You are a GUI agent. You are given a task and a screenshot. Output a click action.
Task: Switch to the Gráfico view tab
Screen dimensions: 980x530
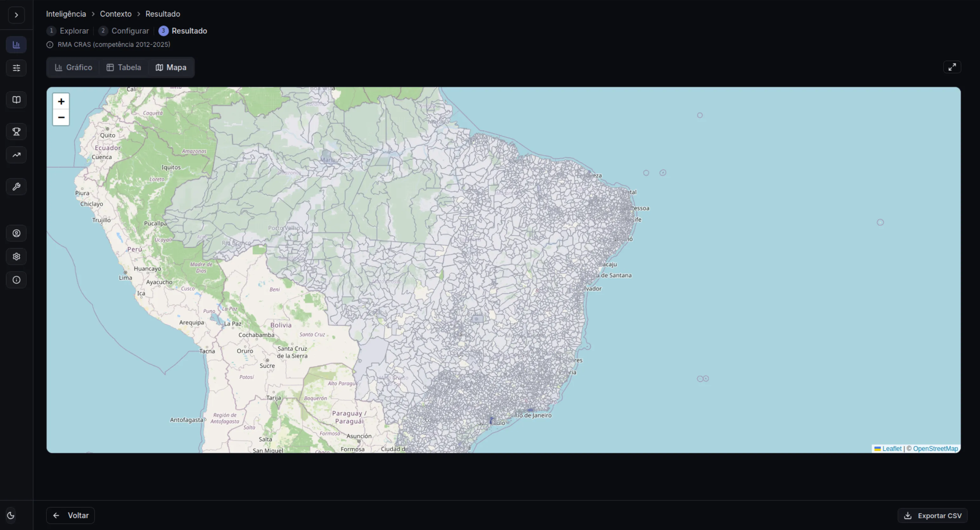click(73, 67)
